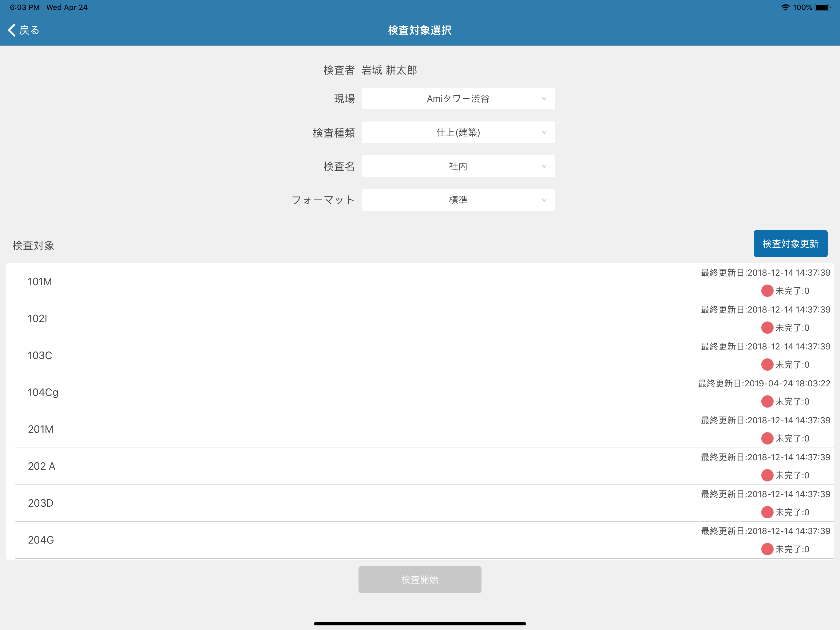Click the 最終更新日 timestamp in row 101M
This screenshot has height=630, width=840.
pyautogui.click(x=766, y=273)
